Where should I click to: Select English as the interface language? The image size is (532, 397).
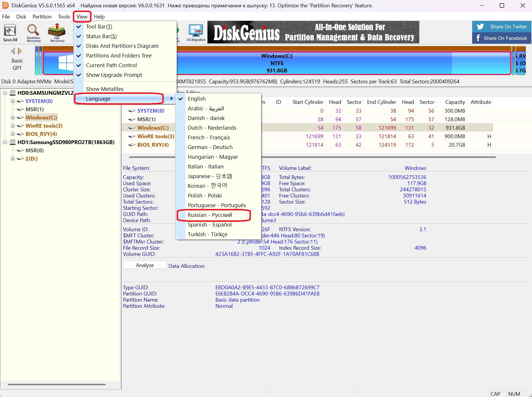218,99
